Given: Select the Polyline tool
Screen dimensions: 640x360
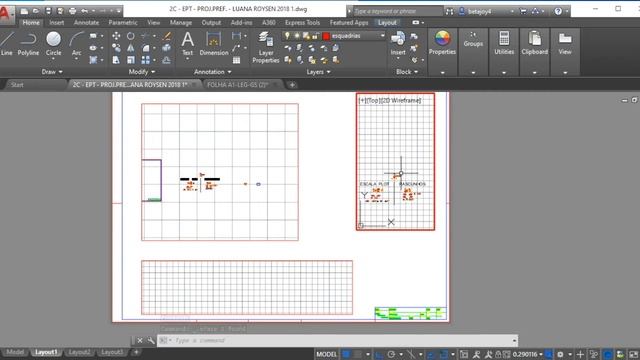Looking at the screenshot, I should 28,43.
